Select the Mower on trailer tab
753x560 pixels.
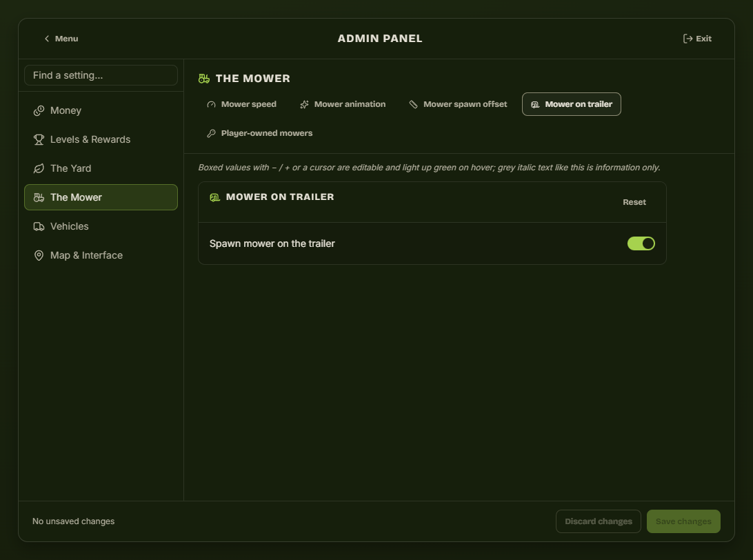click(572, 104)
